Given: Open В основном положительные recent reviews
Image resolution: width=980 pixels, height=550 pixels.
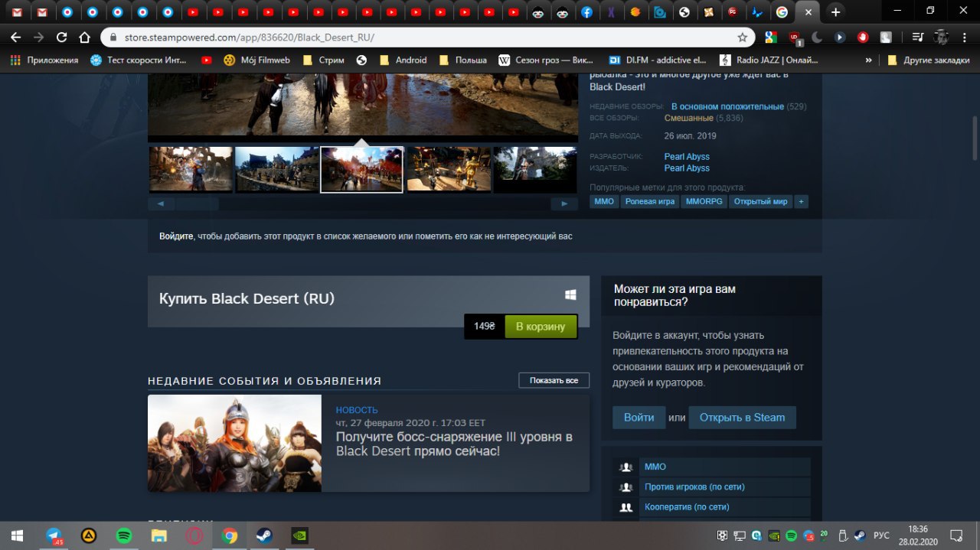Looking at the screenshot, I should click(x=727, y=106).
